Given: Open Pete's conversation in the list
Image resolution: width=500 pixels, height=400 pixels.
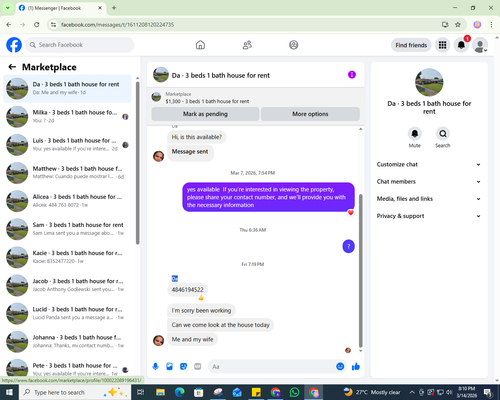Looking at the screenshot, I should (x=67, y=368).
